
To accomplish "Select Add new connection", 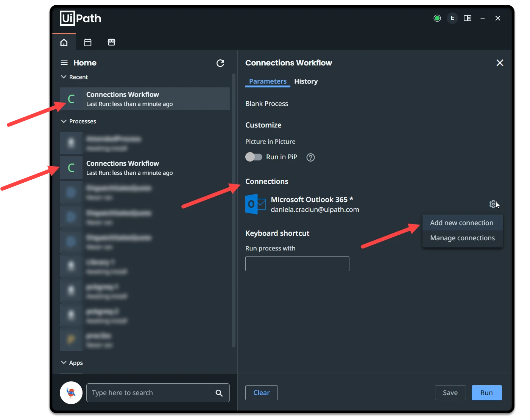I will [462, 223].
